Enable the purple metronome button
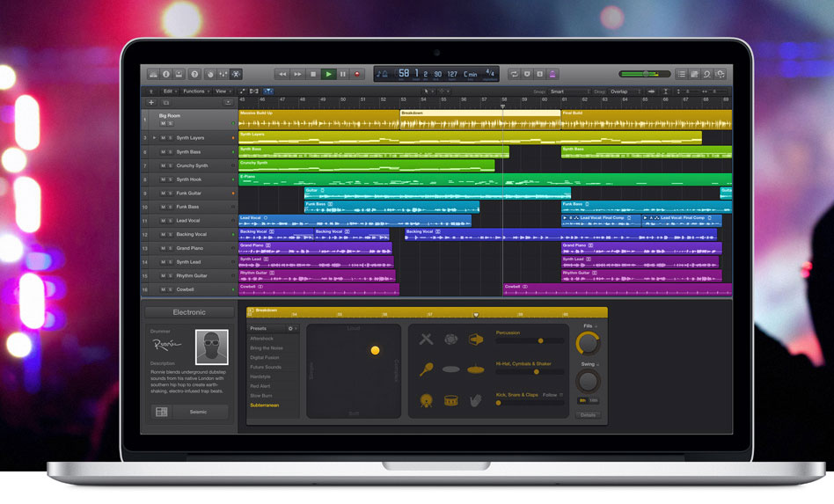 [x=552, y=74]
